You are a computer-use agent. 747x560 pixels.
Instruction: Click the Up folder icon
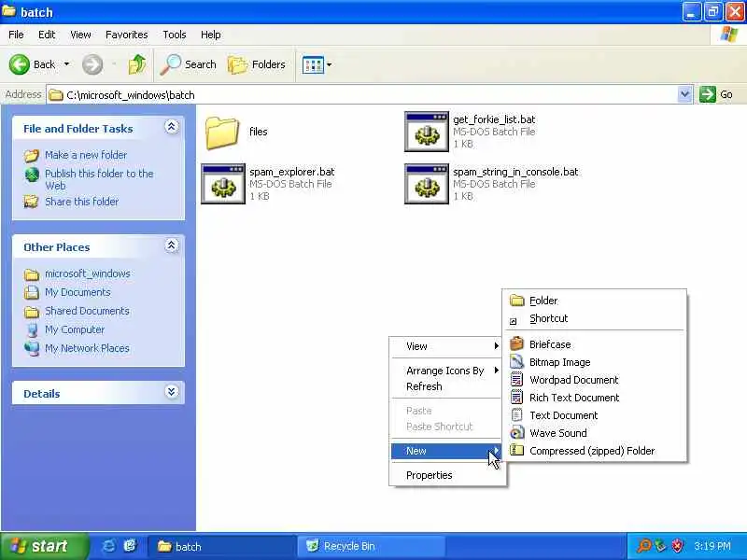tap(137, 64)
